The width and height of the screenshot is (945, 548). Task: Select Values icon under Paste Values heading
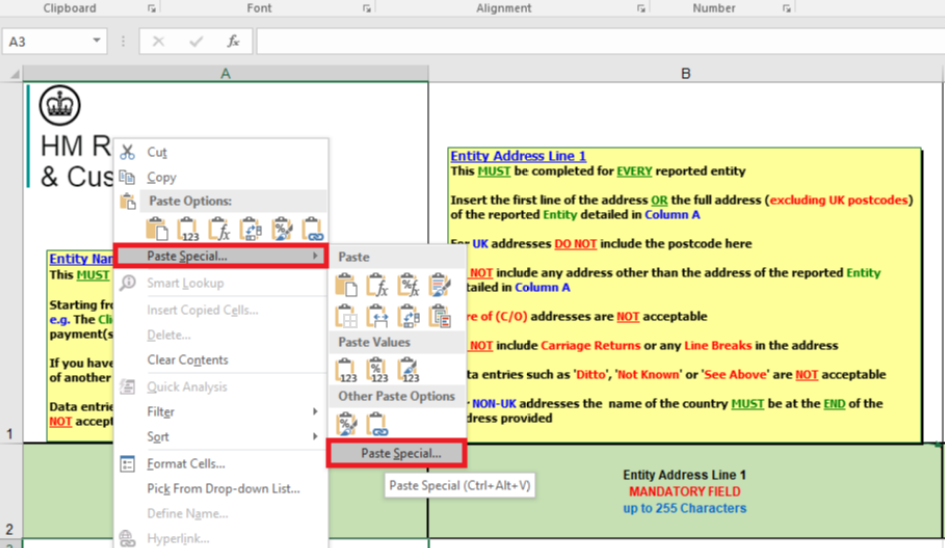point(346,370)
